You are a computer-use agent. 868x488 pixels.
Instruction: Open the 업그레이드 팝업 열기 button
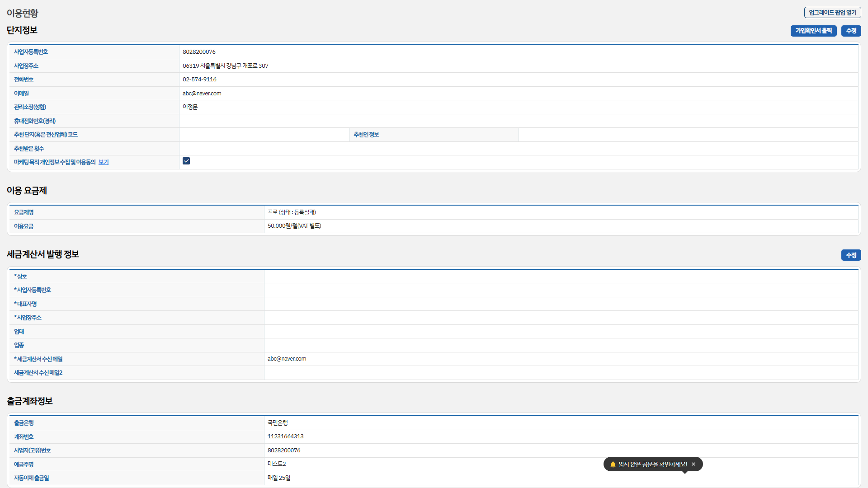(832, 13)
